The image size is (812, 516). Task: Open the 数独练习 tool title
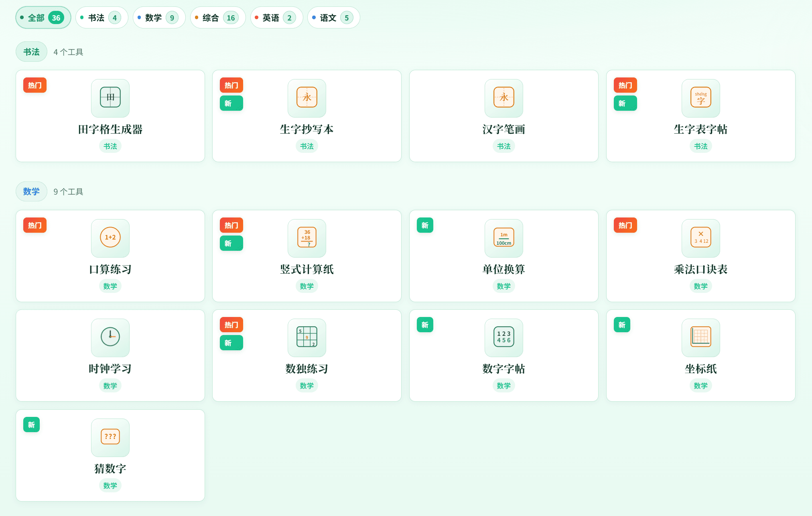pos(307,369)
